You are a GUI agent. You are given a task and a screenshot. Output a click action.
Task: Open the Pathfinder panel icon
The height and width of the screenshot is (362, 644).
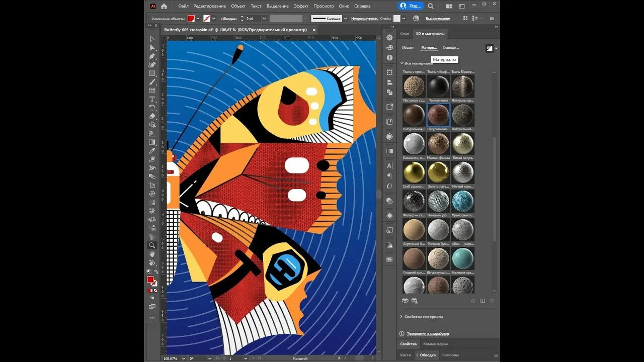point(389,93)
